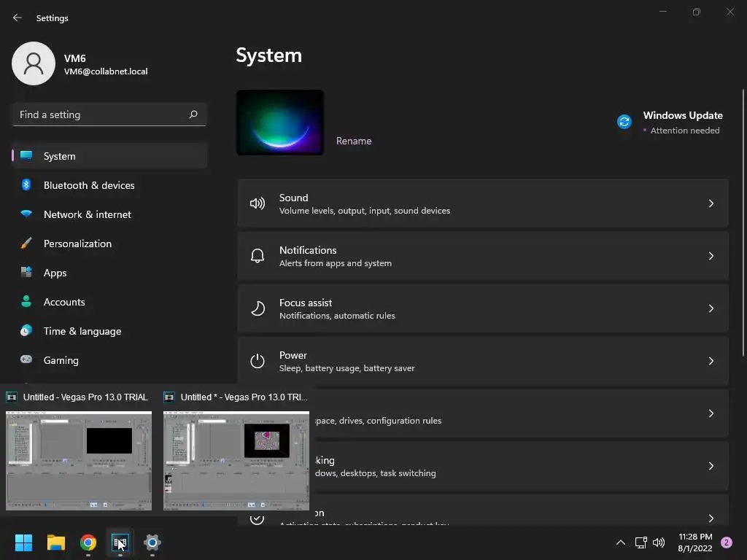Click the Power button icon

tap(258, 361)
